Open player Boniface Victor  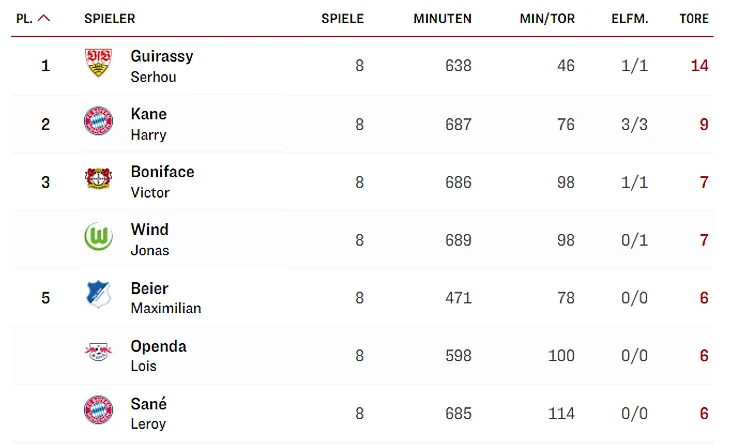point(162,181)
